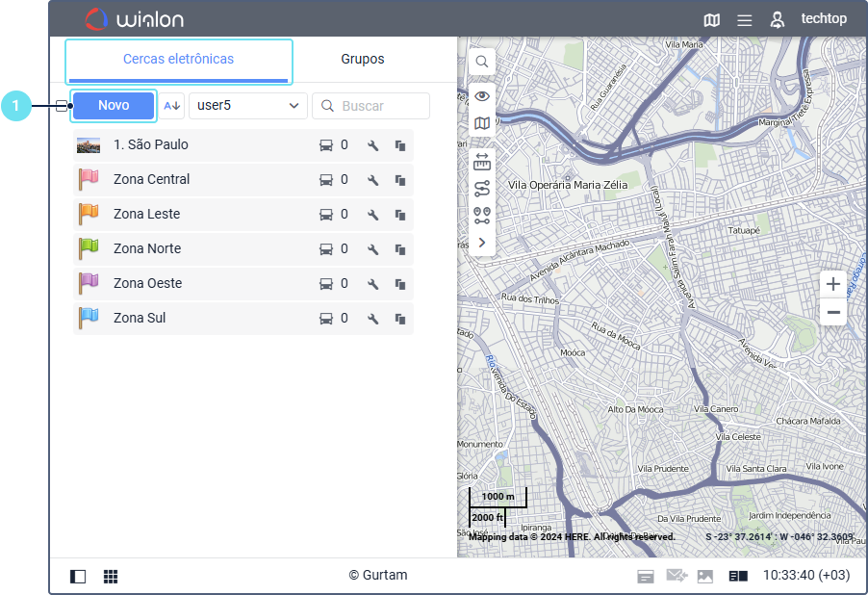Select the distance measuring ruler tool
The height and width of the screenshot is (595, 868).
(x=482, y=161)
